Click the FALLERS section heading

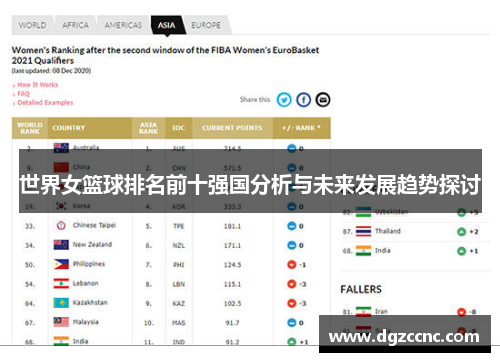coord(361,289)
